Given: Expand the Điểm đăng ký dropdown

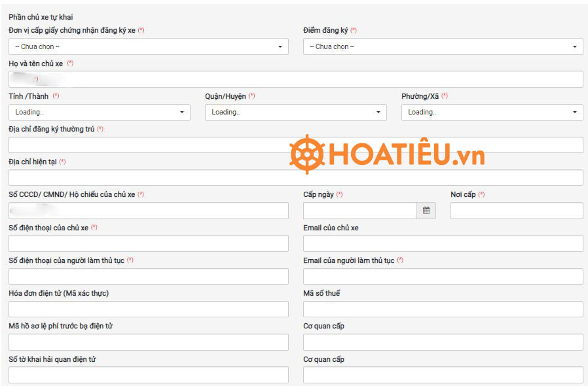Looking at the screenshot, I should pos(443,46).
